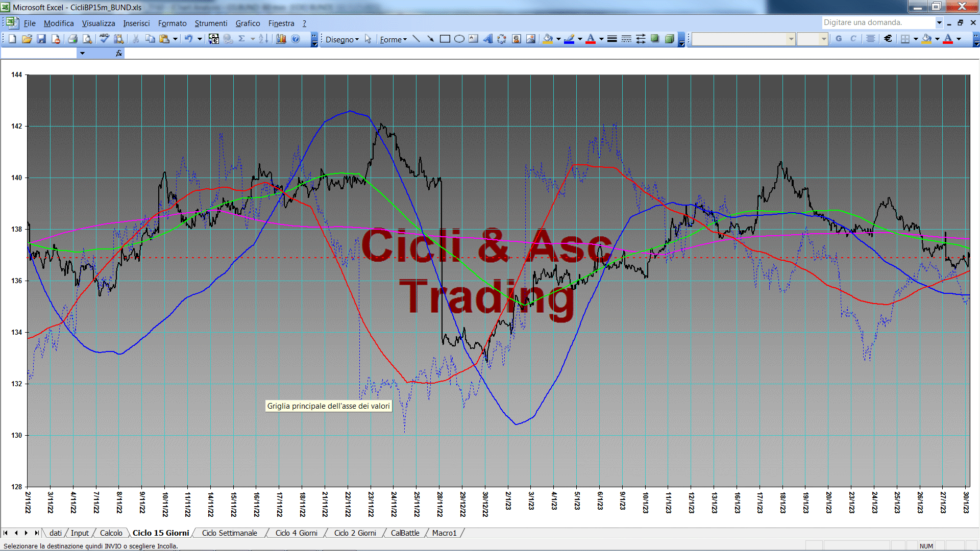Image resolution: width=980 pixels, height=551 pixels.
Task: Open a file with the folder icon
Action: pos(27,39)
